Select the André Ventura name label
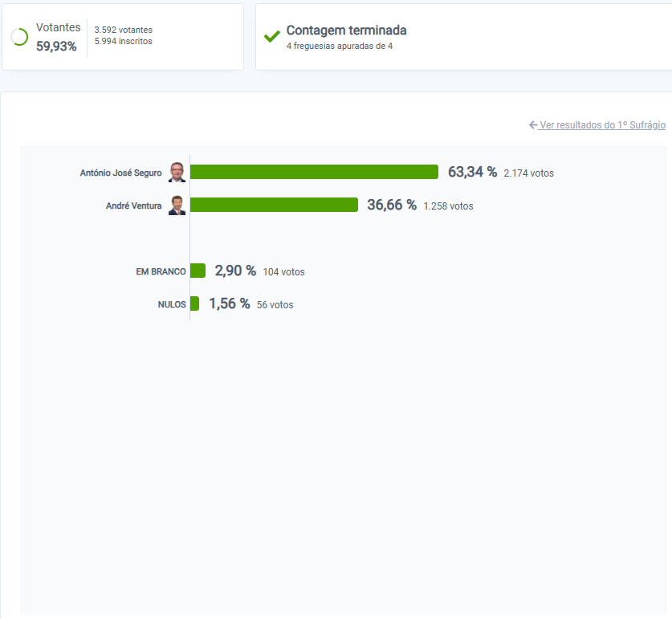 click(134, 206)
